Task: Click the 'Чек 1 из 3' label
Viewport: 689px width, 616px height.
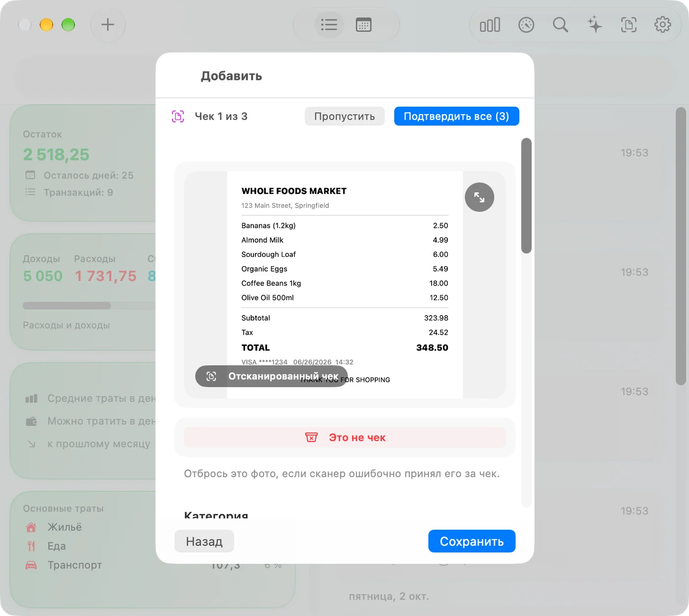Action: (x=221, y=117)
